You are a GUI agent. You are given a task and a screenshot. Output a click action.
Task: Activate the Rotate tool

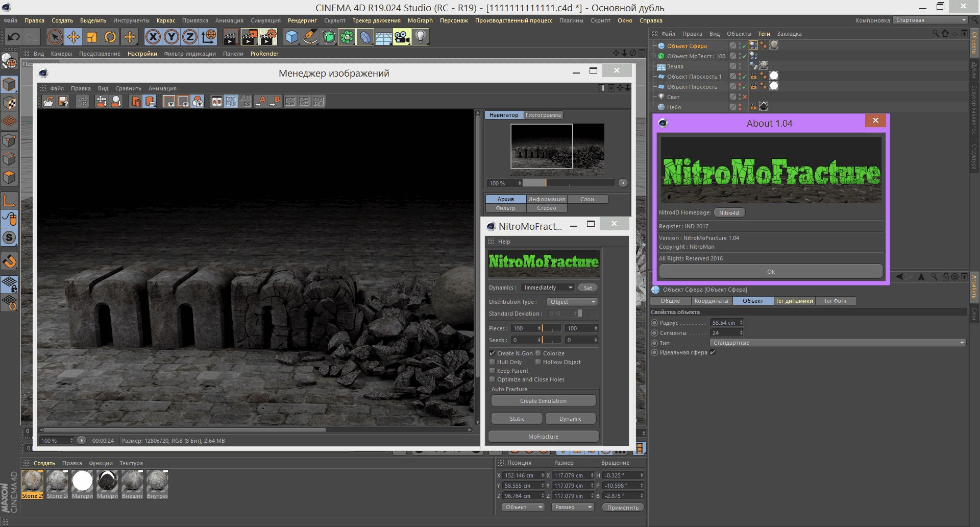pyautogui.click(x=111, y=37)
